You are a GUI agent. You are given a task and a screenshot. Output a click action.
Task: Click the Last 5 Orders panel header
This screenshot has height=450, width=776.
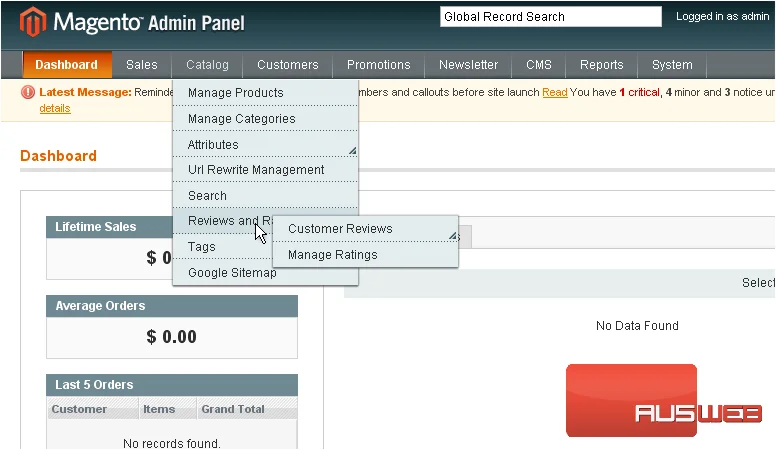(x=172, y=385)
